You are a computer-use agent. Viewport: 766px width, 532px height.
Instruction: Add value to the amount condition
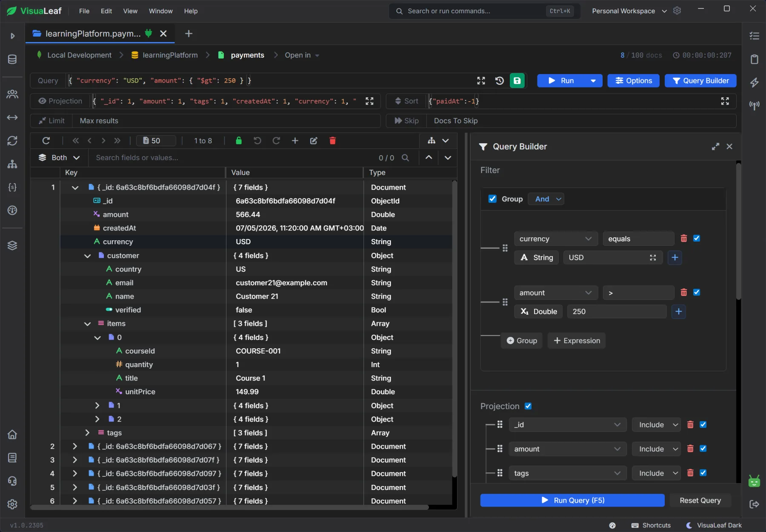(679, 312)
